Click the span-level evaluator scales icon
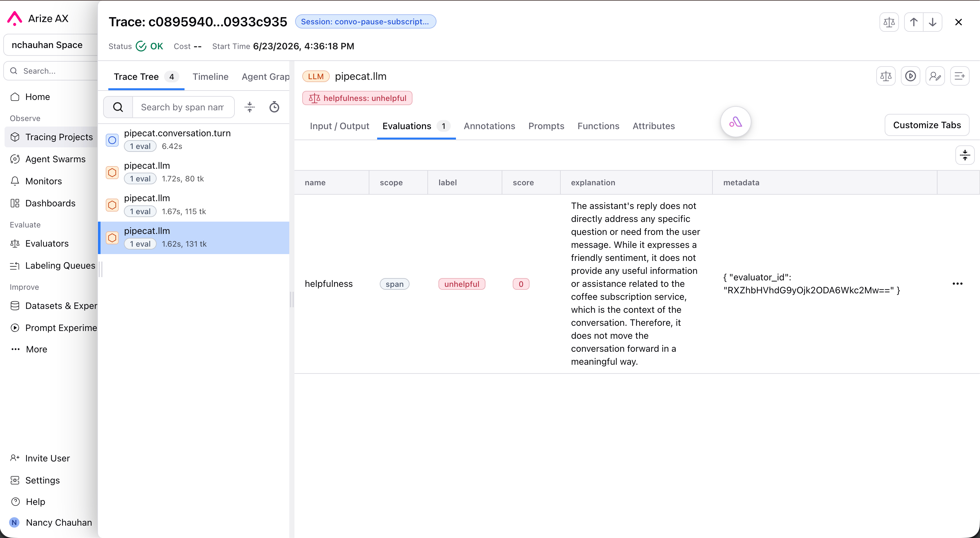The image size is (980, 538). [886, 76]
